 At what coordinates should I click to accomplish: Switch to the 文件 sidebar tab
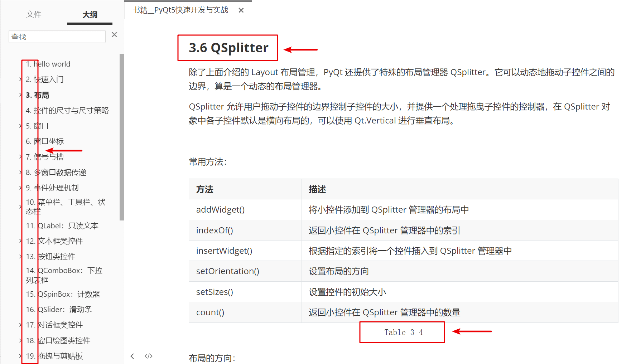[34, 14]
